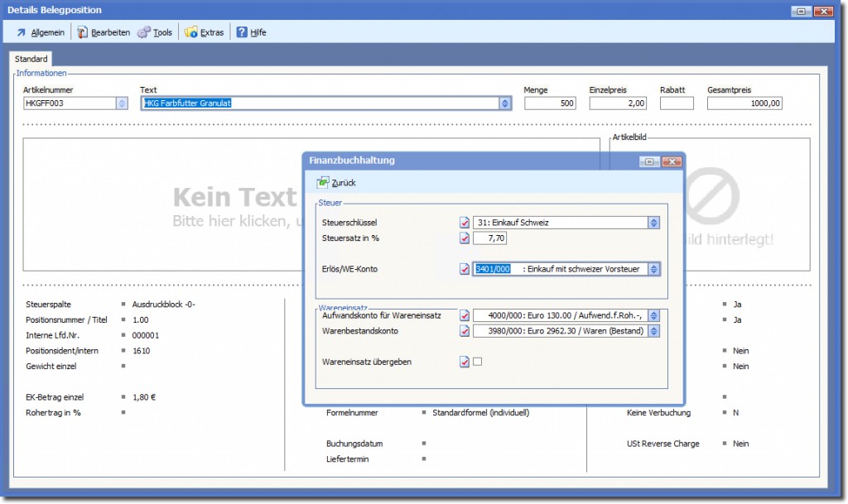Select the Standard tab

tap(31, 60)
